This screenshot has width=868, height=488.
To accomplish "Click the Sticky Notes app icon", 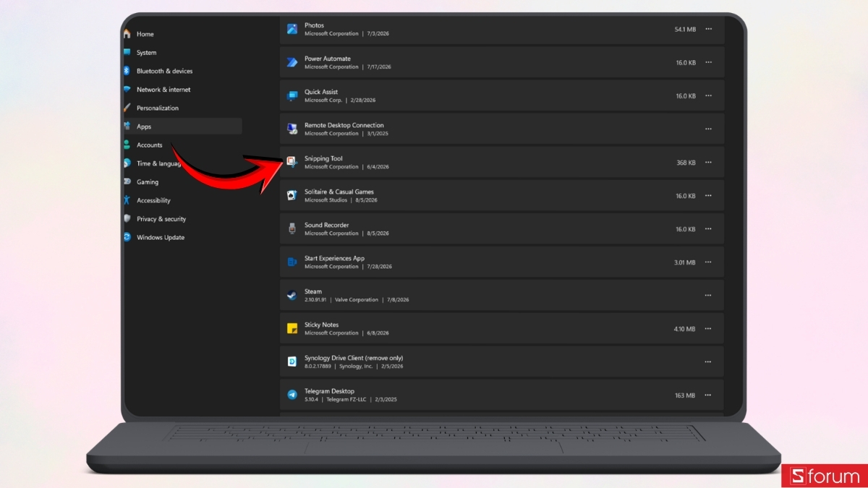I will point(292,328).
